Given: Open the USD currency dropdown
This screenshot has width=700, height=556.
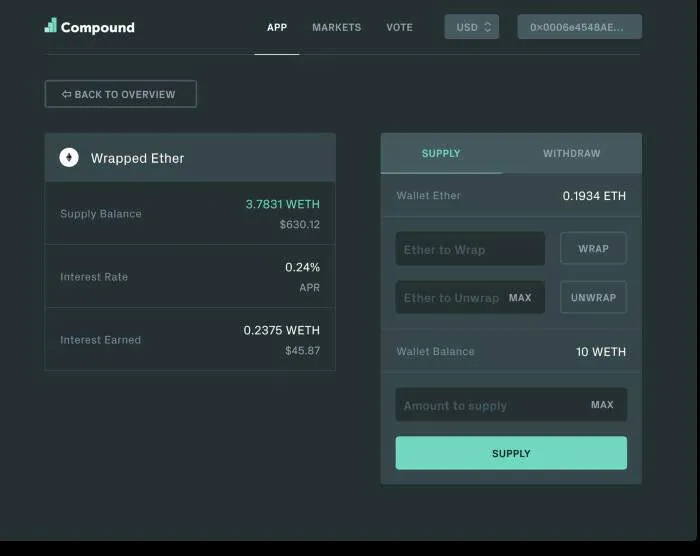Looking at the screenshot, I should 471,27.
